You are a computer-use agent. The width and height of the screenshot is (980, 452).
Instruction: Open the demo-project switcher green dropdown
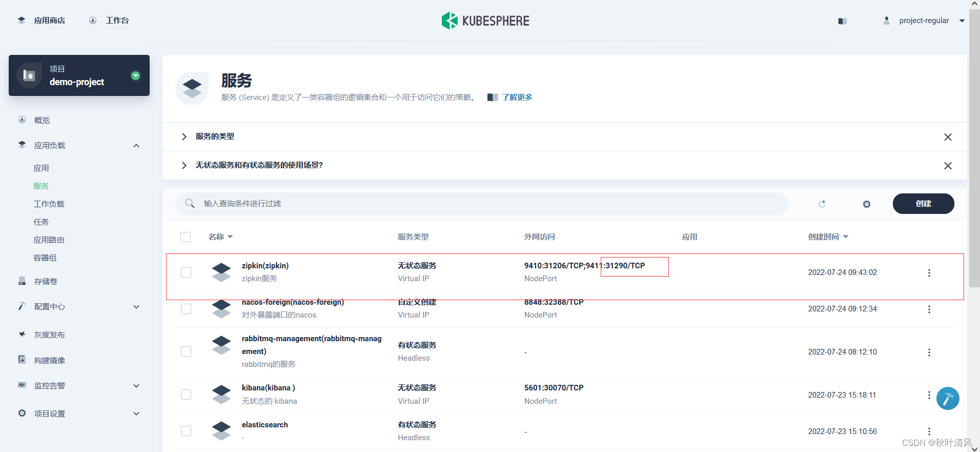135,75
